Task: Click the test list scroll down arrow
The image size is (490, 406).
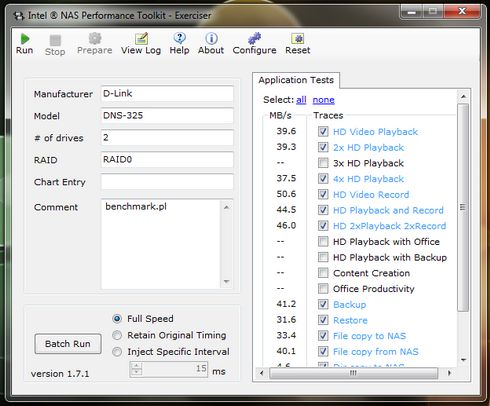Action: click(463, 360)
